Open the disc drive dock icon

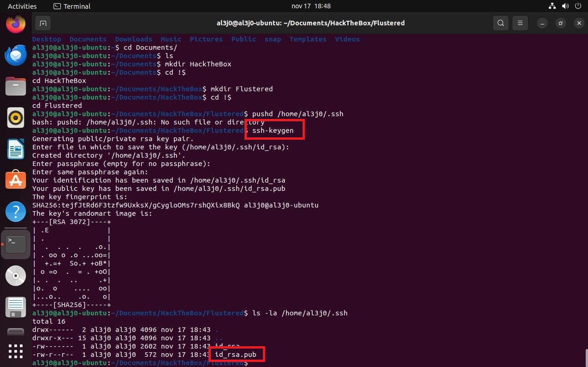coord(16,276)
